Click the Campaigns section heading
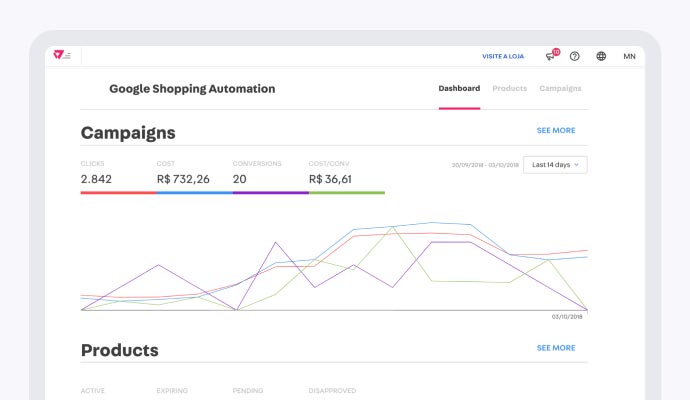The height and width of the screenshot is (400, 690). (x=128, y=133)
